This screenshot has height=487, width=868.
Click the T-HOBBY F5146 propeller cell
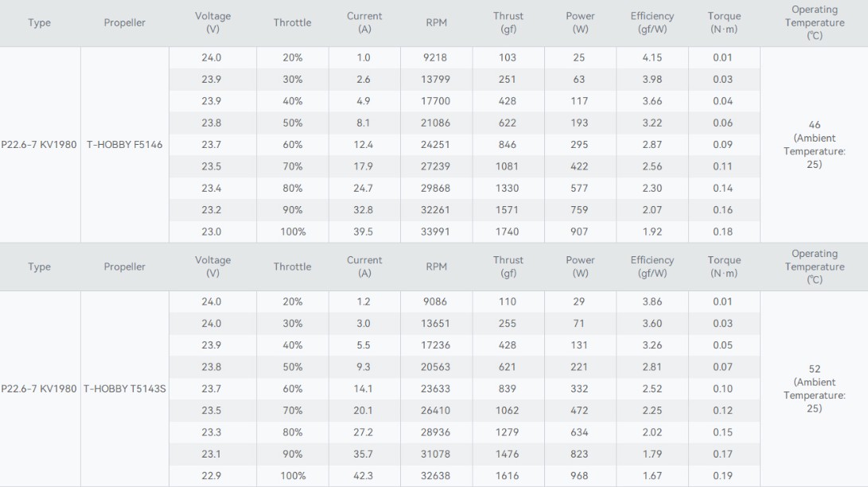click(x=124, y=144)
